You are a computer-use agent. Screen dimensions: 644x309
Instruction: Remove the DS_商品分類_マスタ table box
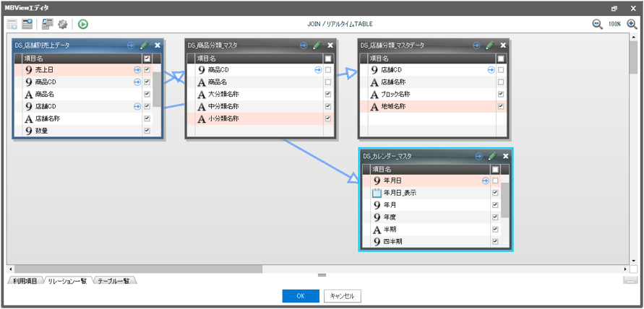coord(330,45)
